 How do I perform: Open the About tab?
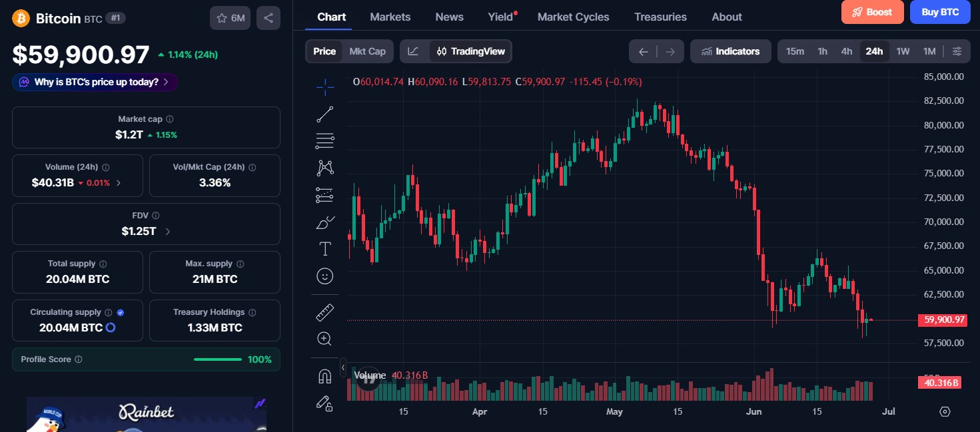point(727,17)
